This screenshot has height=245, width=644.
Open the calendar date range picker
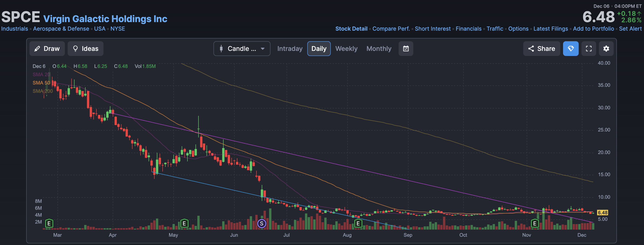[406, 49]
